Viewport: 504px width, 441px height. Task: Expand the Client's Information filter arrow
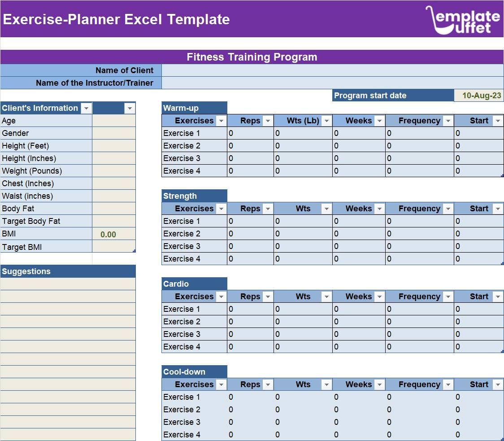[86, 108]
